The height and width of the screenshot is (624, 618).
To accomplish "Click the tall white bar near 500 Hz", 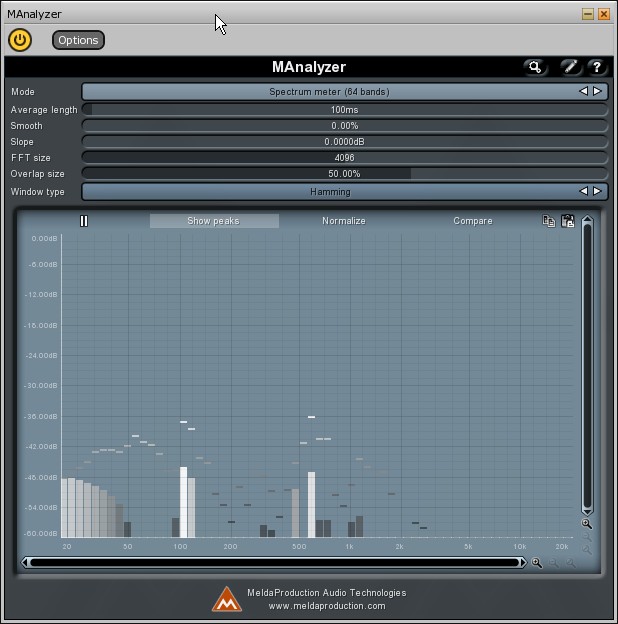I will pos(311,505).
